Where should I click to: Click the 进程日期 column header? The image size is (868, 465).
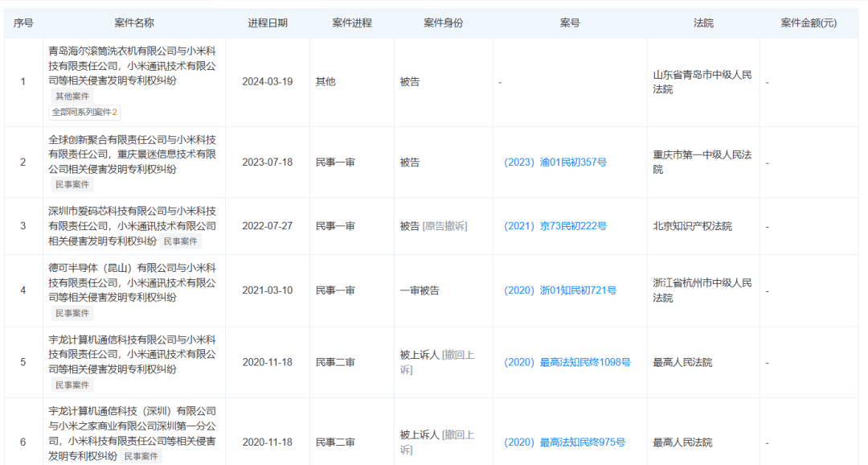pyautogui.click(x=268, y=23)
